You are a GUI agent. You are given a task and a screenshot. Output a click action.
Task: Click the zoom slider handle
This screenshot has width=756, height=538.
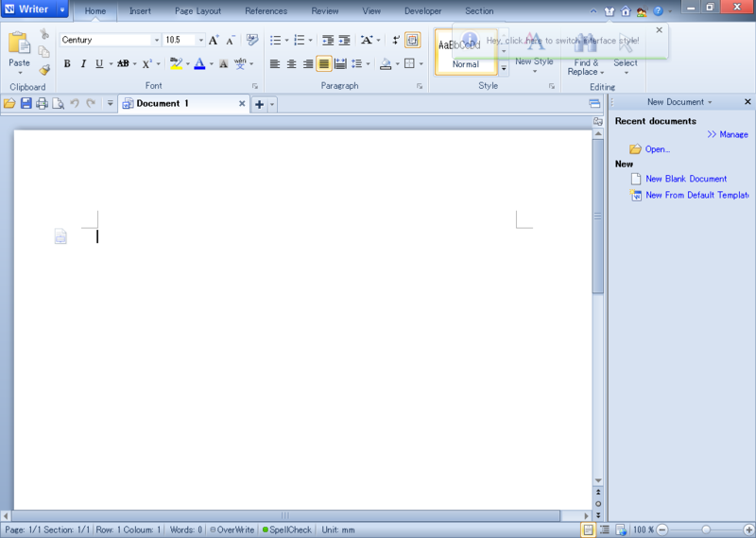(x=706, y=529)
